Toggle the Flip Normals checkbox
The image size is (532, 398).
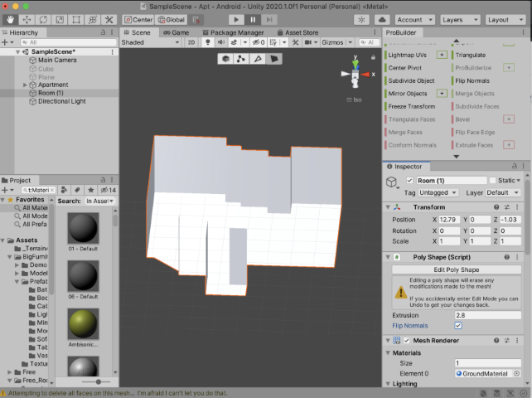(x=458, y=326)
